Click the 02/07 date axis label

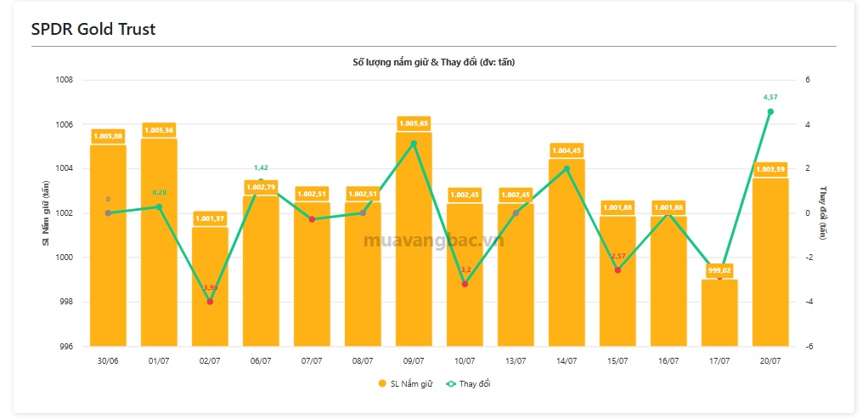(210, 360)
